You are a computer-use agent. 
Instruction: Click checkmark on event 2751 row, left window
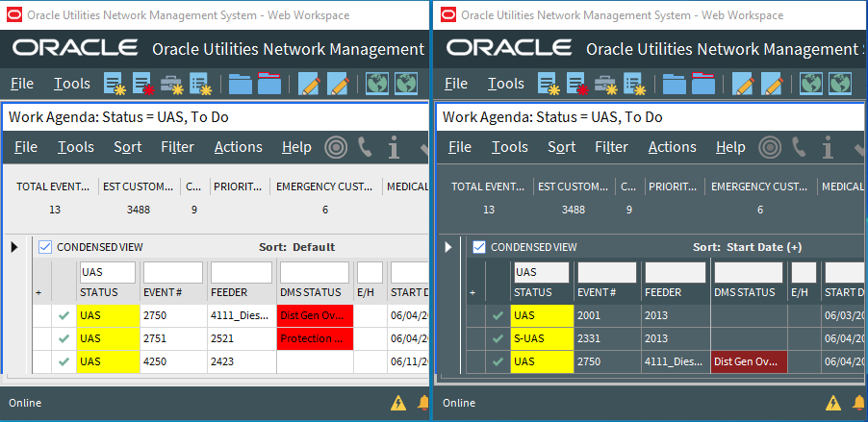pyautogui.click(x=64, y=338)
